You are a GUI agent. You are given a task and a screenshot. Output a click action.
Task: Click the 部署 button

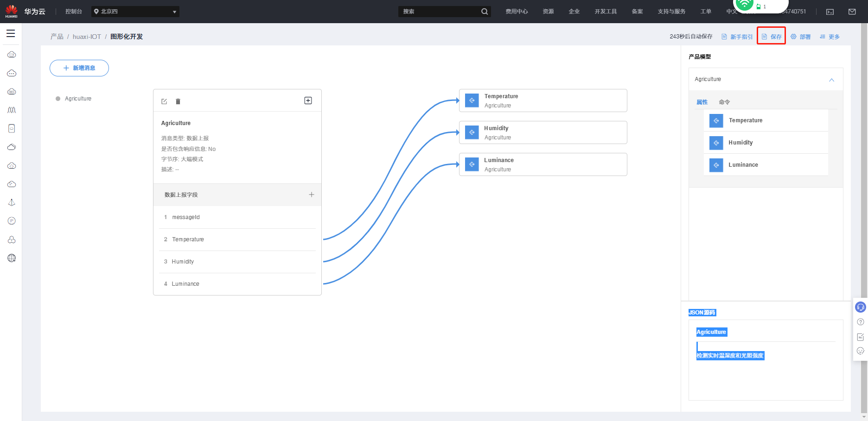point(801,37)
